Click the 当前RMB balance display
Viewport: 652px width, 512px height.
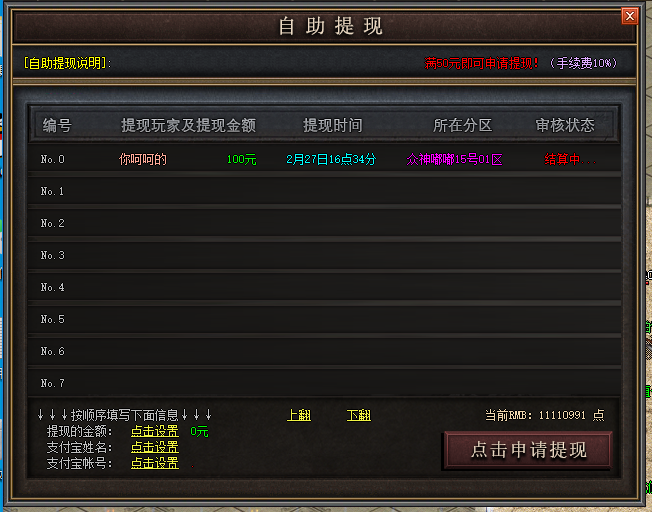coord(545,415)
